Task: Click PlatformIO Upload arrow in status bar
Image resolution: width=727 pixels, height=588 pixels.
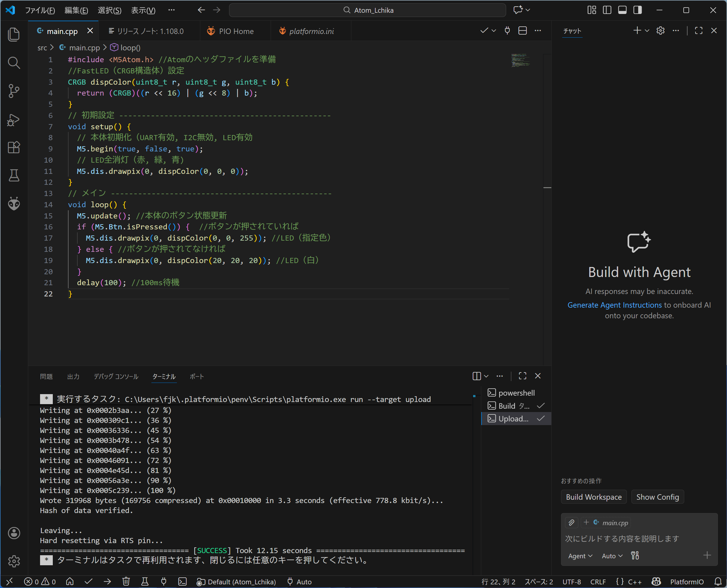Action: click(107, 582)
